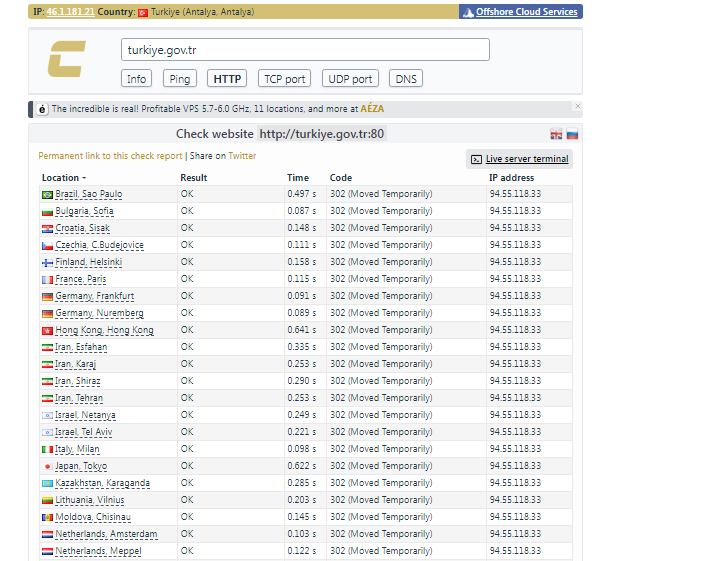Click the flag beside Israel, Tel Aviv

pos(47,433)
